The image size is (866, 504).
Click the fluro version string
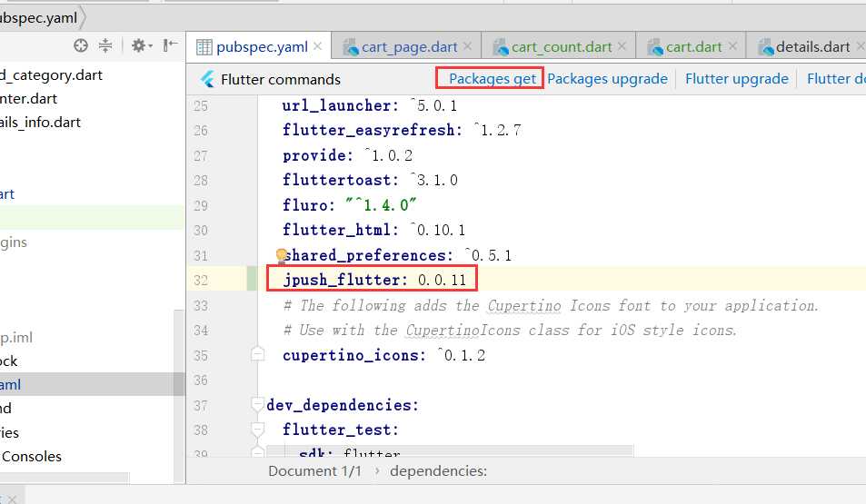coord(381,205)
